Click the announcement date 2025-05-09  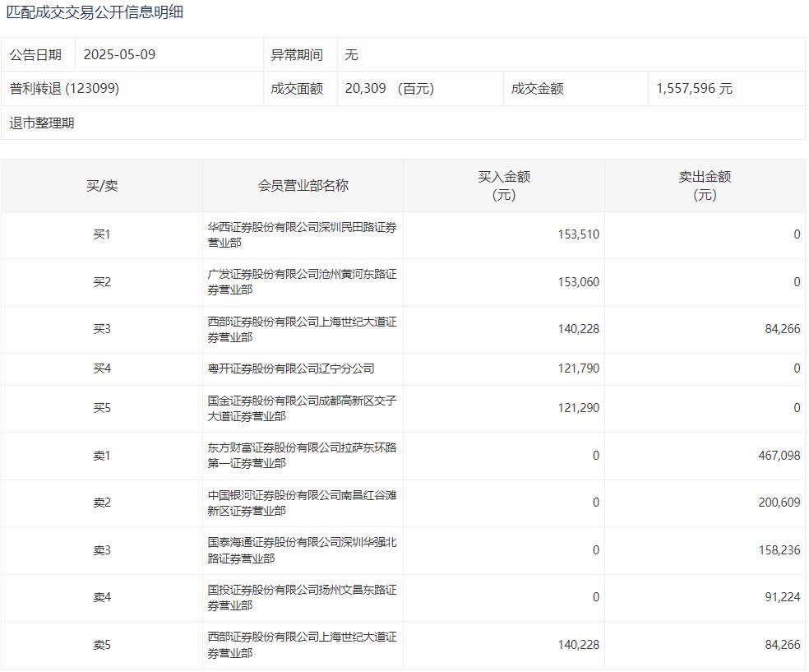pyautogui.click(x=119, y=55)
